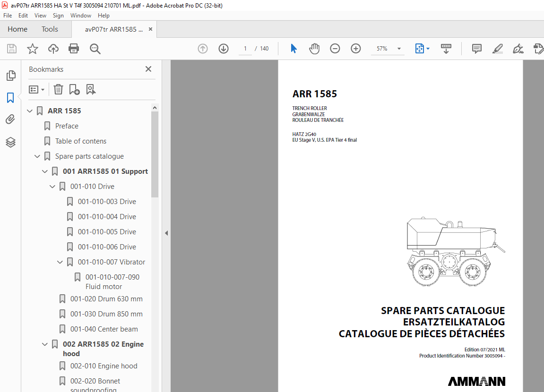Switch to the Tools tab
This screenshot has height=392, width=544.
50,29
